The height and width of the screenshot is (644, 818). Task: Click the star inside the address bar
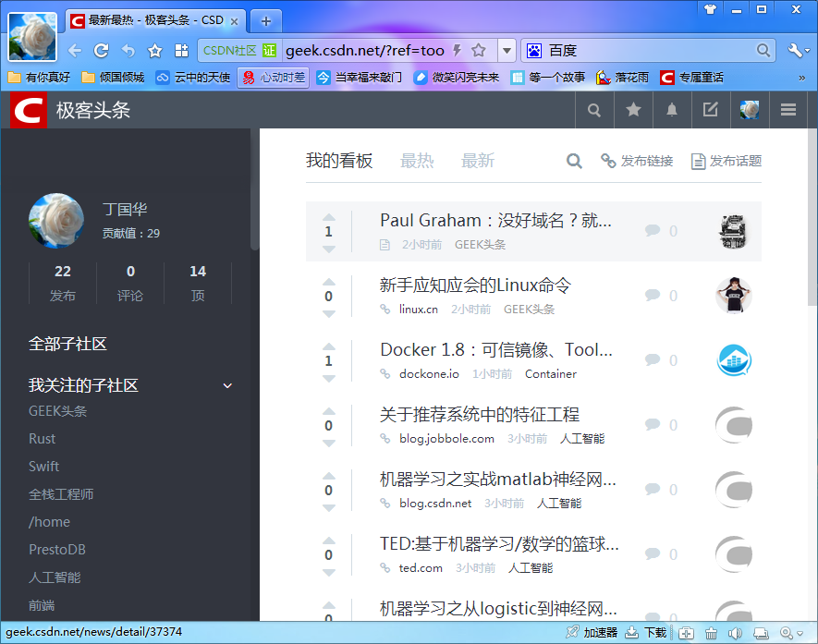pyautogui.click(x=479, y=51)
